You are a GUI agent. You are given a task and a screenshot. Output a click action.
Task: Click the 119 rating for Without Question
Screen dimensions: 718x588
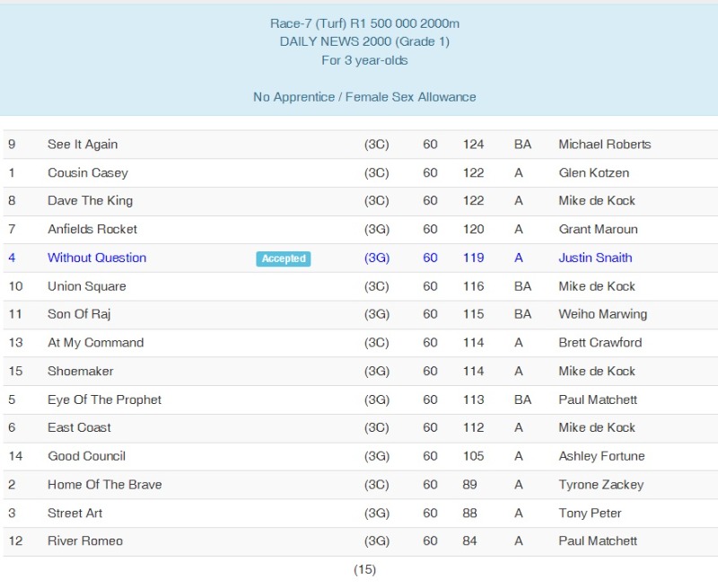click(473, 258)
